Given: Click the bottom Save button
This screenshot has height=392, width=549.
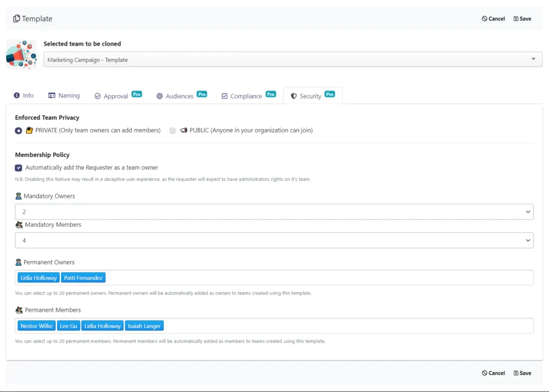Looking at the screenshot, I should [x=522, y=373].
